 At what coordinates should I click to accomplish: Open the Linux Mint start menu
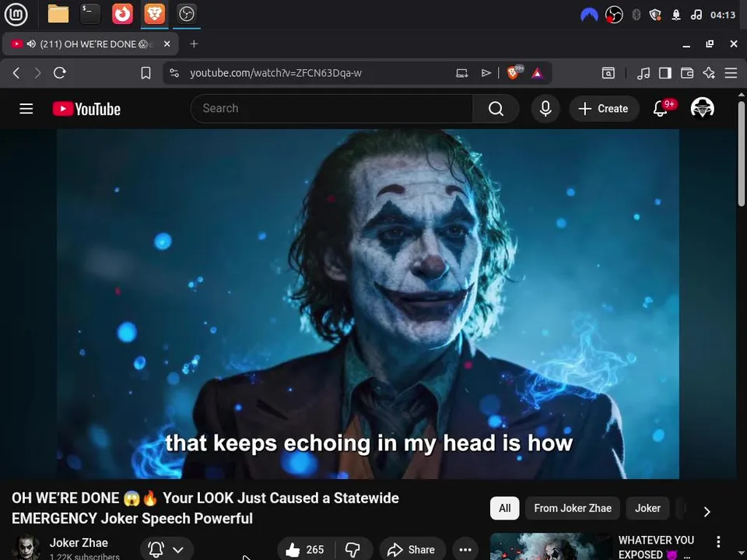coord(16,14)
